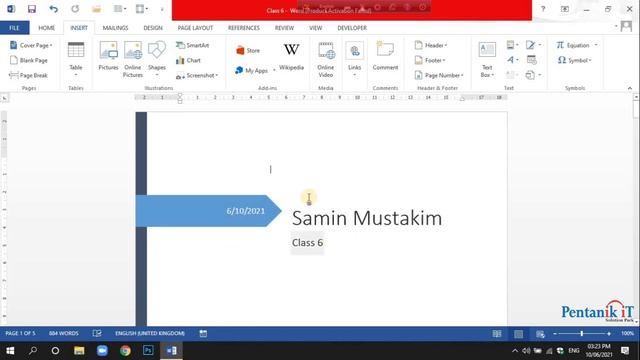Insert an Online Video
The width and height of the screenshot is (640, 360).
tap(326, 60)
